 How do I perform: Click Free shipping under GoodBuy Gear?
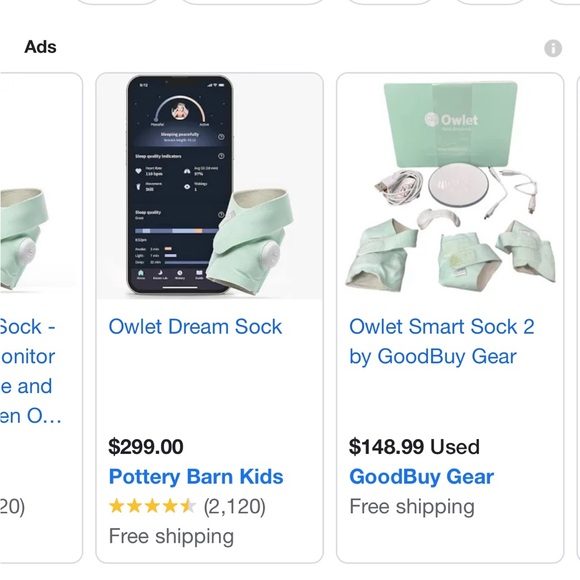pyautogui.click(x=412, y=506)
